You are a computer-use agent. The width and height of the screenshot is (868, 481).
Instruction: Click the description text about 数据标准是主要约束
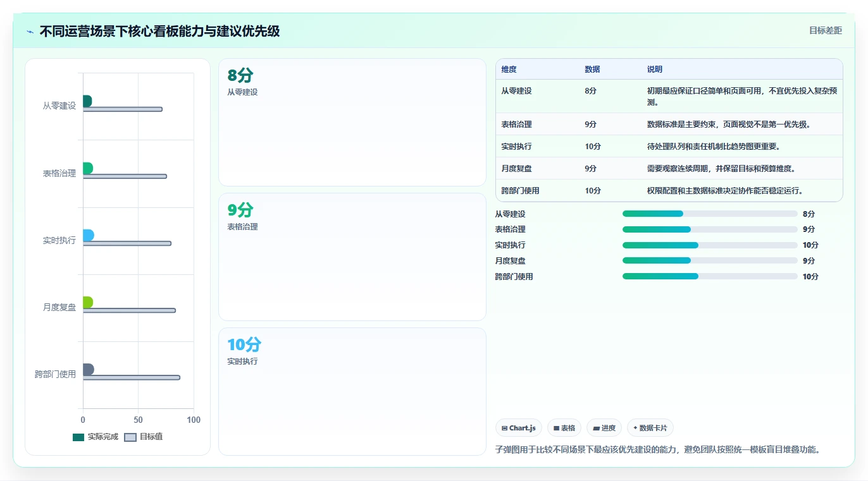tap(729, 125)
